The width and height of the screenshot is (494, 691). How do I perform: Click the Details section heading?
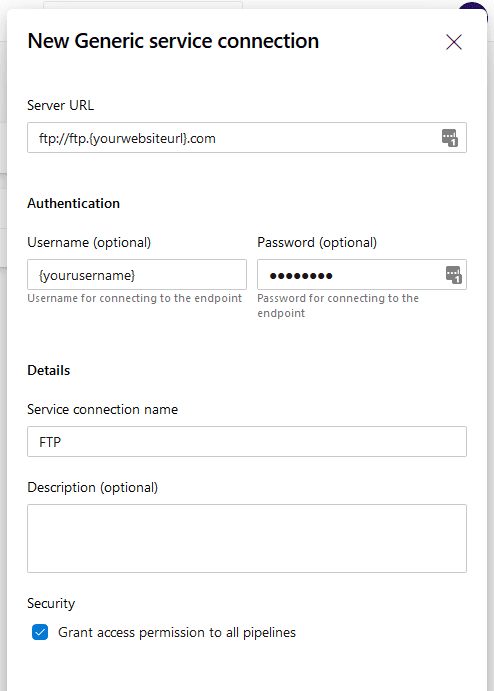(48, 370)
